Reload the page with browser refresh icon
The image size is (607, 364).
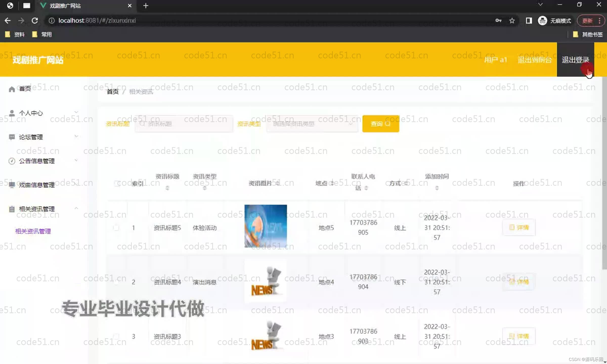35,20
